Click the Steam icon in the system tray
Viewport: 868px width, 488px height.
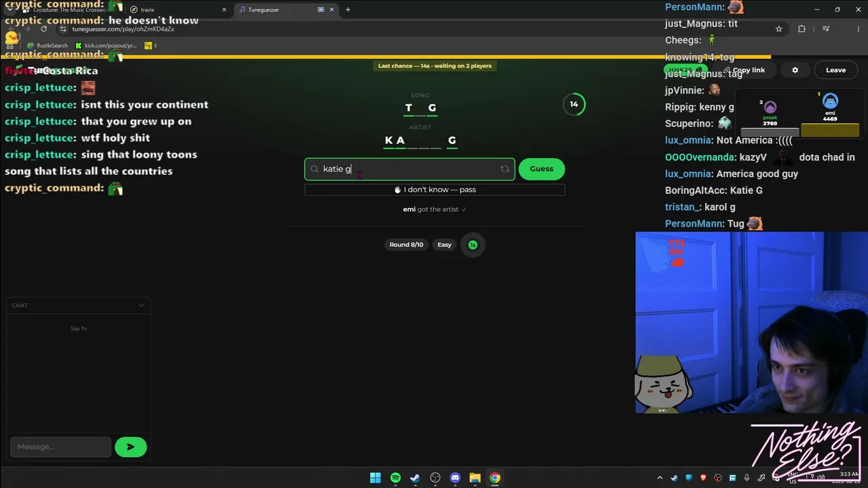click(x=674, y=478)
